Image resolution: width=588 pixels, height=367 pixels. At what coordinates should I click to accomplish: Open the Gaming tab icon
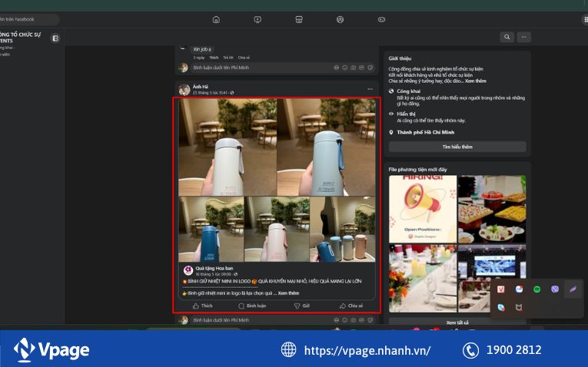coord(381,19)
